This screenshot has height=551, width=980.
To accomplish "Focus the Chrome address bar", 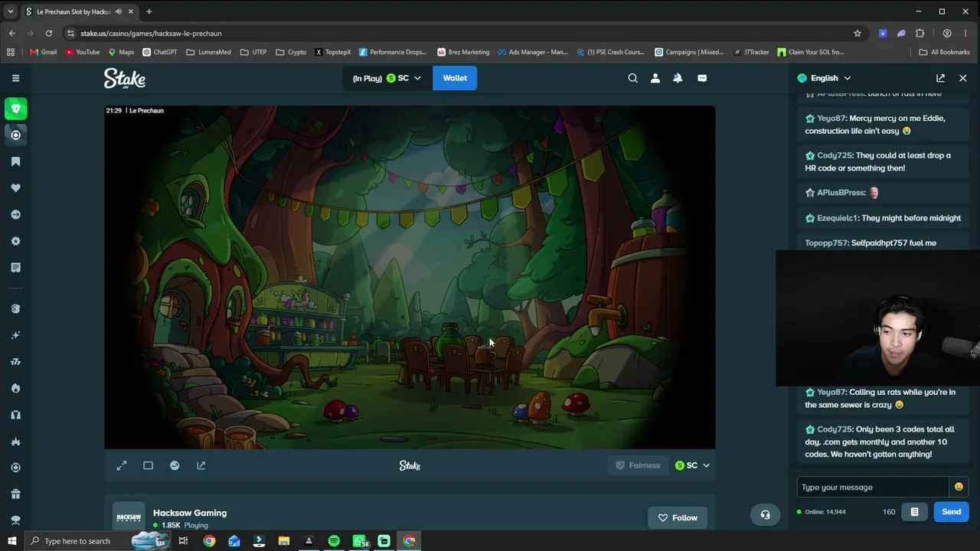I will 459,34.
